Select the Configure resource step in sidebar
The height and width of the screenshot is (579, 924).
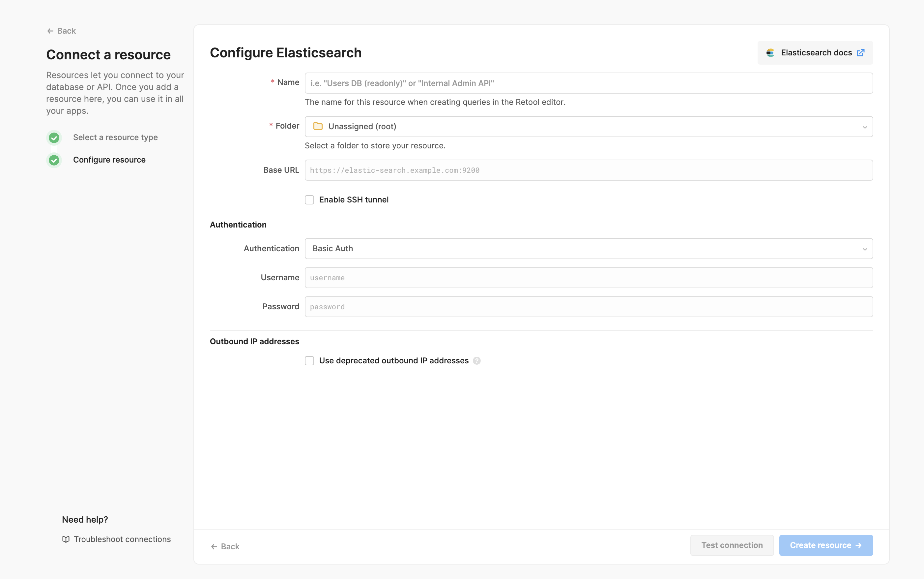pos(109,160)
